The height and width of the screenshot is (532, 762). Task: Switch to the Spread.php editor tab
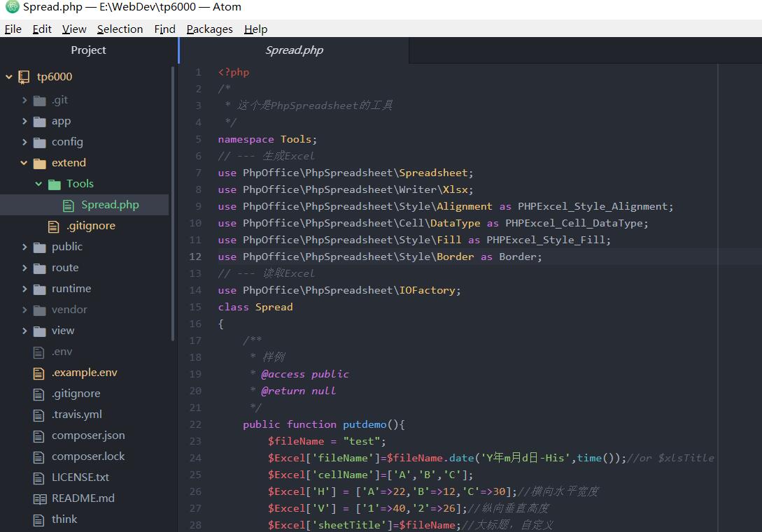(x=294, y=50)
